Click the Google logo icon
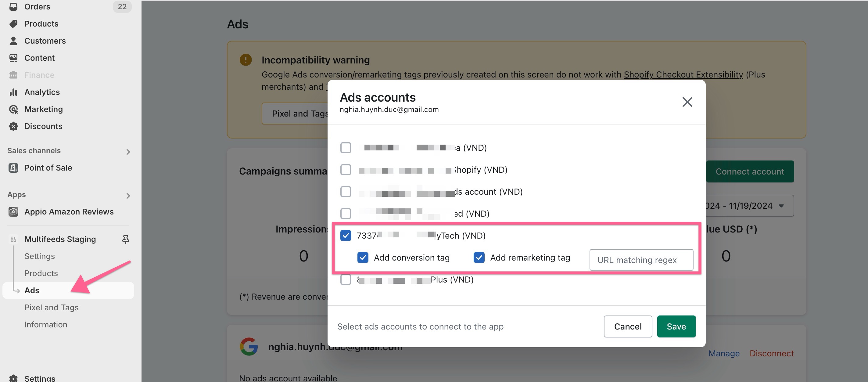Viewport: 868px width, 382px height. (249, 346)
